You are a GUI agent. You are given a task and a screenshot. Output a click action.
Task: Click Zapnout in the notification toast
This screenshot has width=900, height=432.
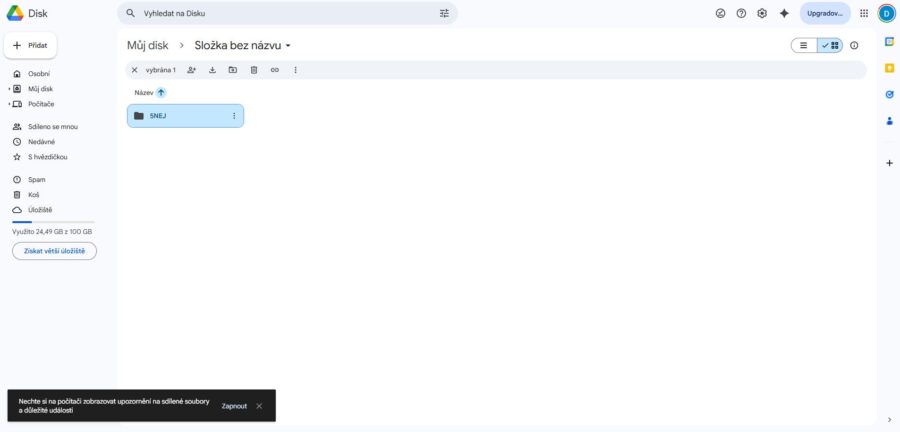(234, 406)
